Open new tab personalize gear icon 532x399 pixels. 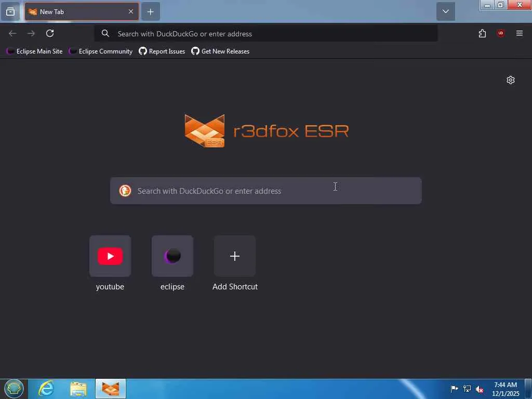coord(510,80)
